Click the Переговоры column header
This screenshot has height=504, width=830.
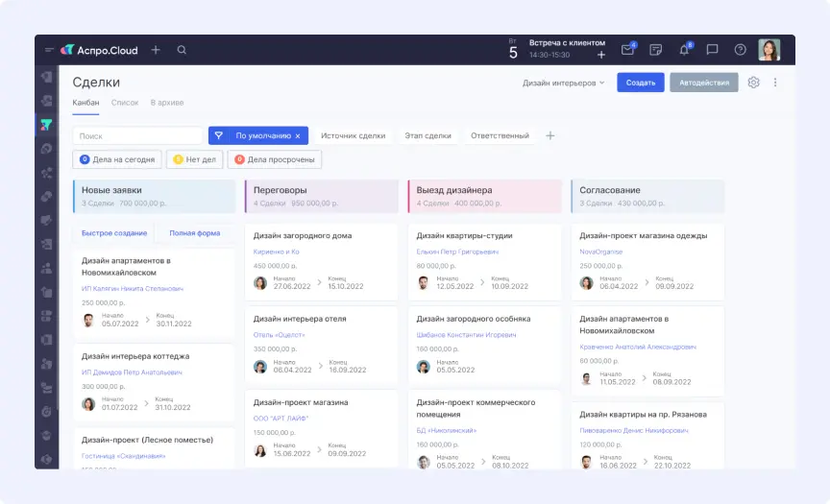tap(321, 196)
